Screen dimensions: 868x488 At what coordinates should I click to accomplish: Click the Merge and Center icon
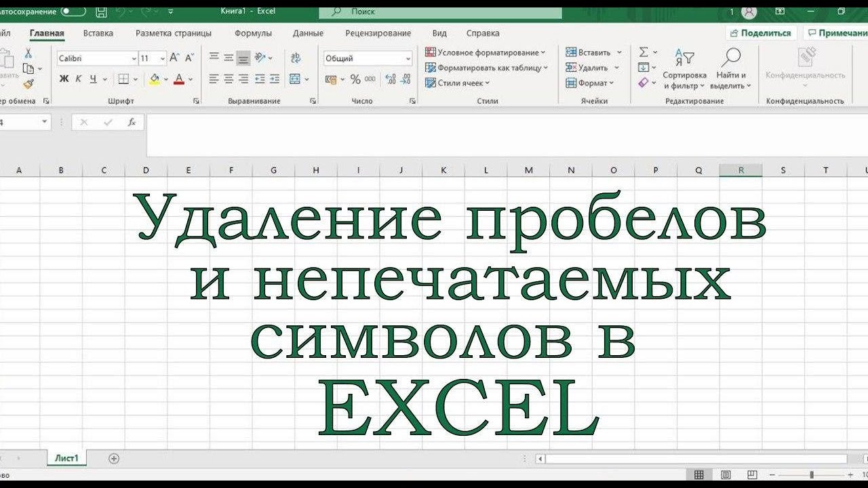click(295, 79)
